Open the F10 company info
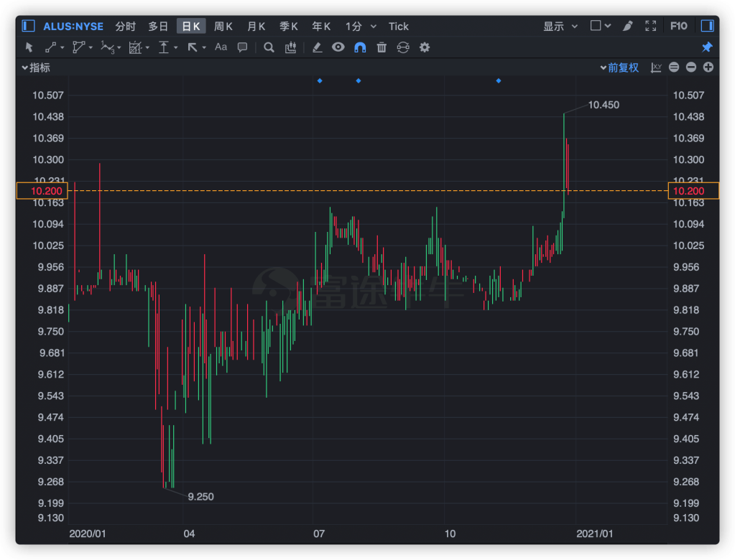This screenshot has width=735, height=560. (678, 26)
